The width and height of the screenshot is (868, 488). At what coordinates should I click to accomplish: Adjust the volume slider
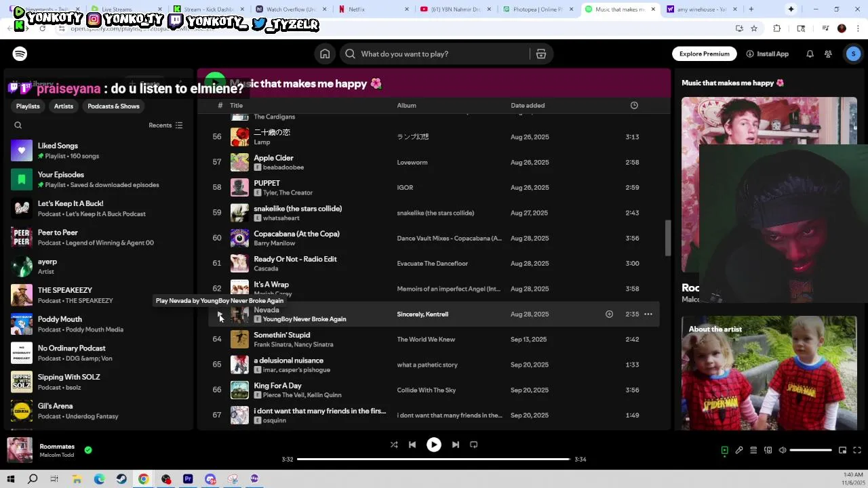[x=810, y=450]
